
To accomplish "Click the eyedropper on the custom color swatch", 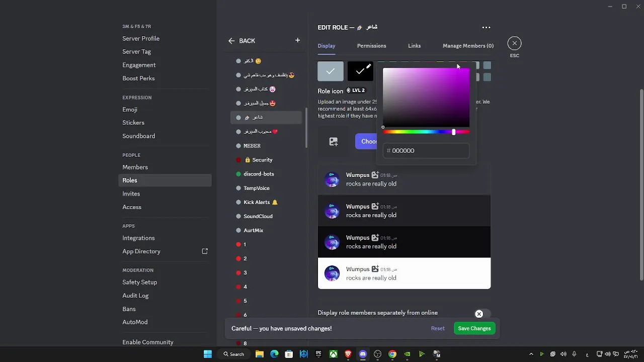I will point(368,66).
